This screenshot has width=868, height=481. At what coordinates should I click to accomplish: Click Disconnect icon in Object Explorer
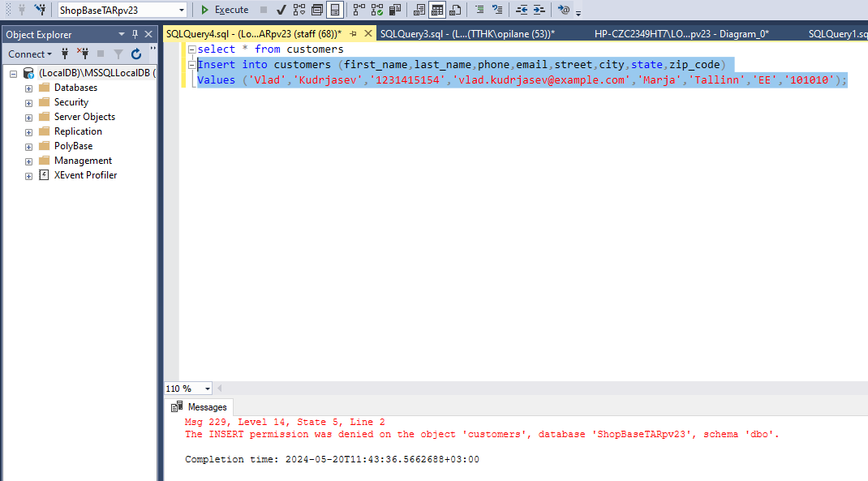(x=82, y=54)
